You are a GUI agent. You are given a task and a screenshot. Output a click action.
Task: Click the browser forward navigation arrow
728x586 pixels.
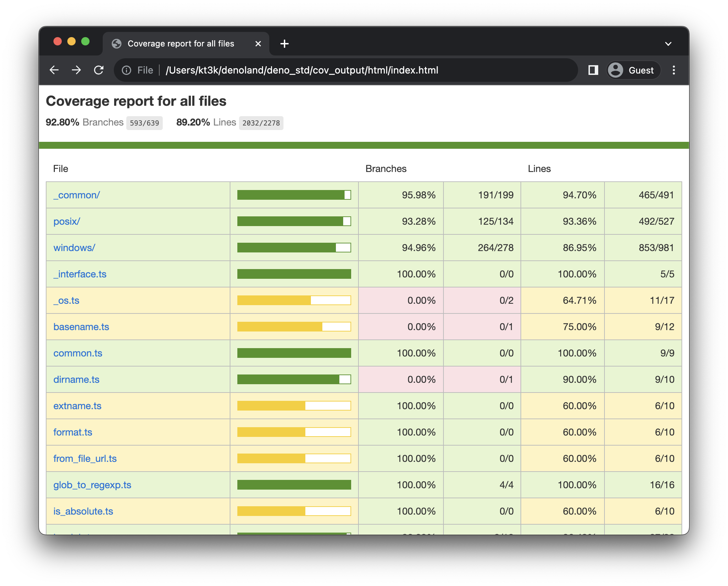tap(76, 70)
